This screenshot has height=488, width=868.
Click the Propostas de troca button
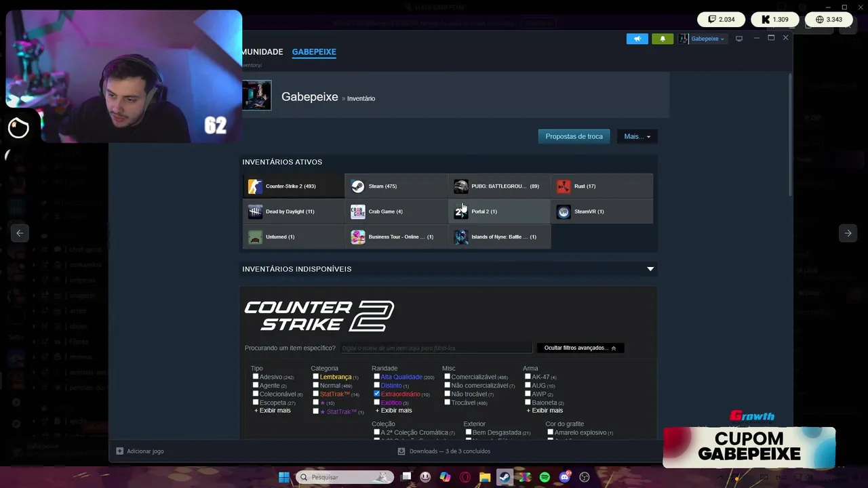pos(574,137)
